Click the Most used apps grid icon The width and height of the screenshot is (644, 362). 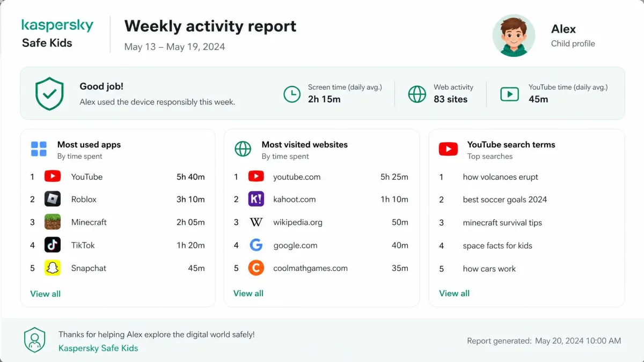click(x=39, y=149)
